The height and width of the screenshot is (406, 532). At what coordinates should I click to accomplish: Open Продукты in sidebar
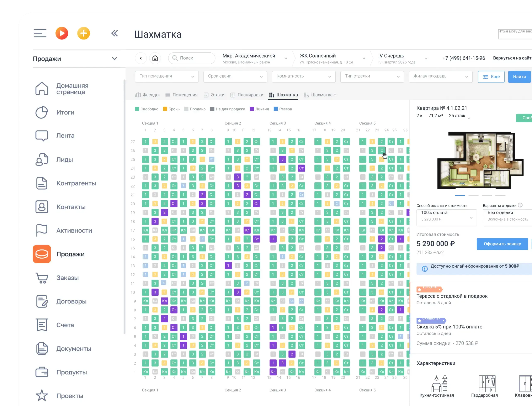tap(61, 372)
